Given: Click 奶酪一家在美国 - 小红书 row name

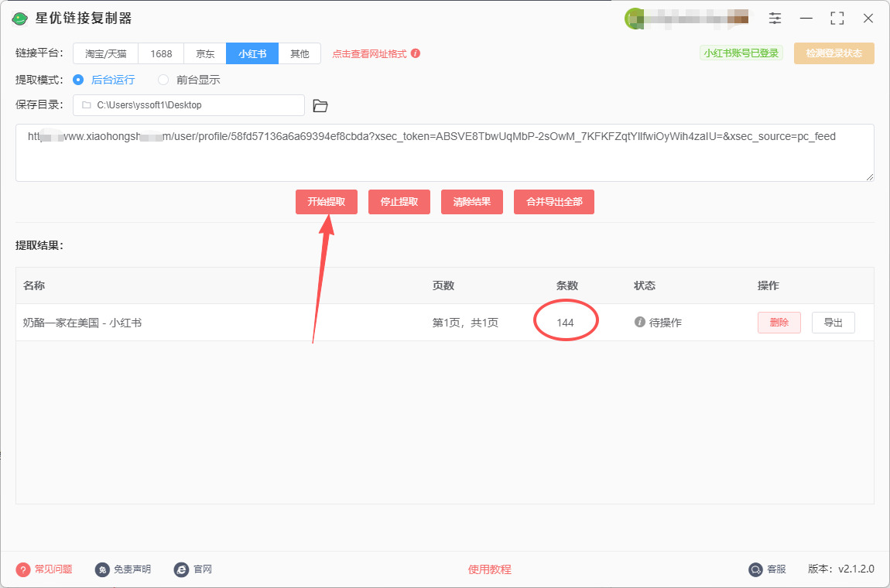Looking at the screenshot, I should 82,323.
